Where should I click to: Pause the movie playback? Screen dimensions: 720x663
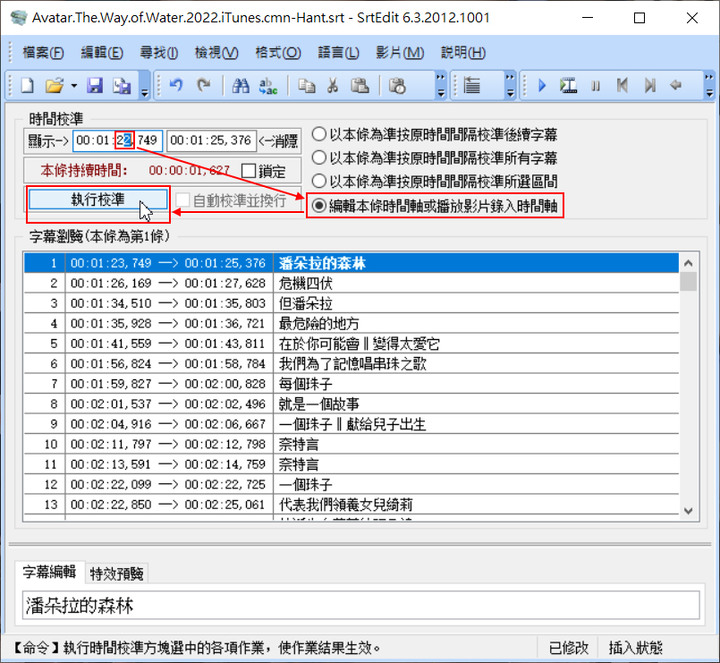(596, 86)
